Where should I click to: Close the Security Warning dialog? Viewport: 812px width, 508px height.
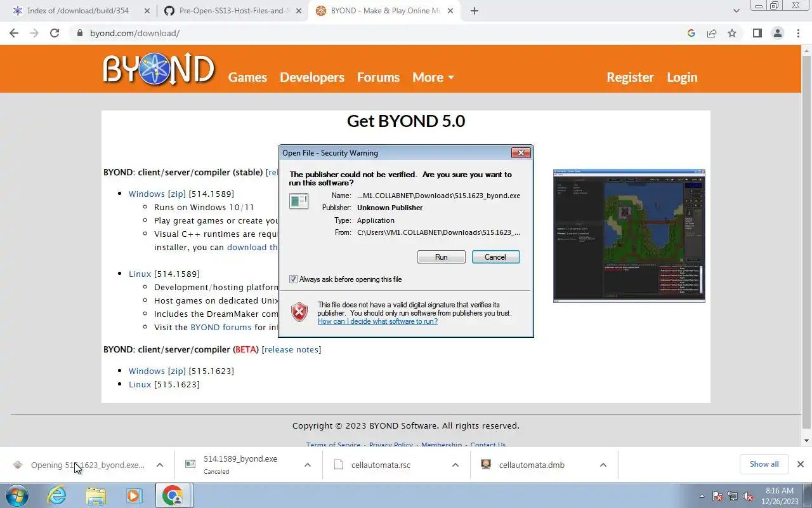pyautogui.click(x=521, y=153)
